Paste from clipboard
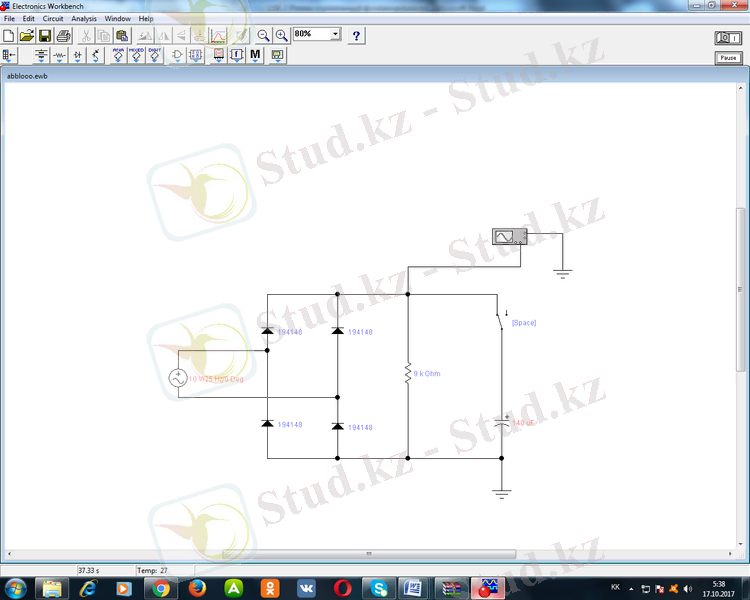 coord(122,36)
